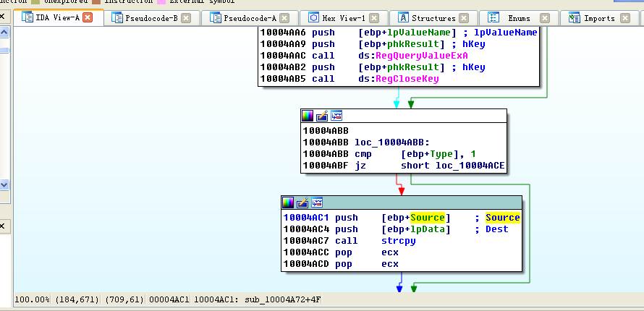Click edit icon on the strcpy block
This screenshot has height=311, width=644.
point(302,203)
